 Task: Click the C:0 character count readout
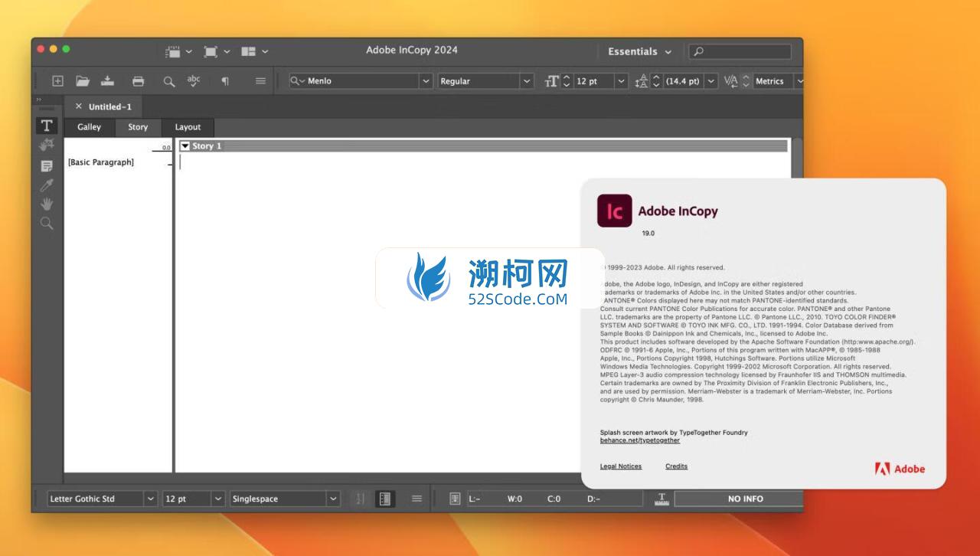554,499
